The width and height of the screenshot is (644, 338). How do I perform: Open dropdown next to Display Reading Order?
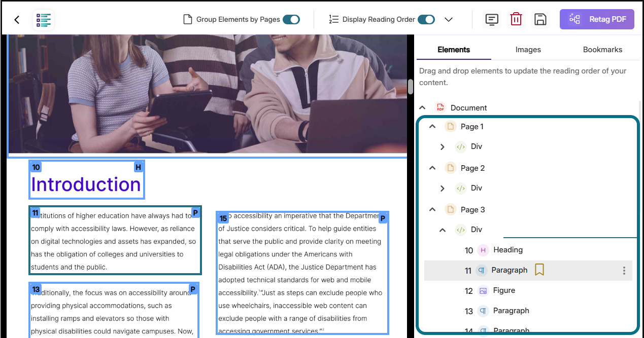448,19
